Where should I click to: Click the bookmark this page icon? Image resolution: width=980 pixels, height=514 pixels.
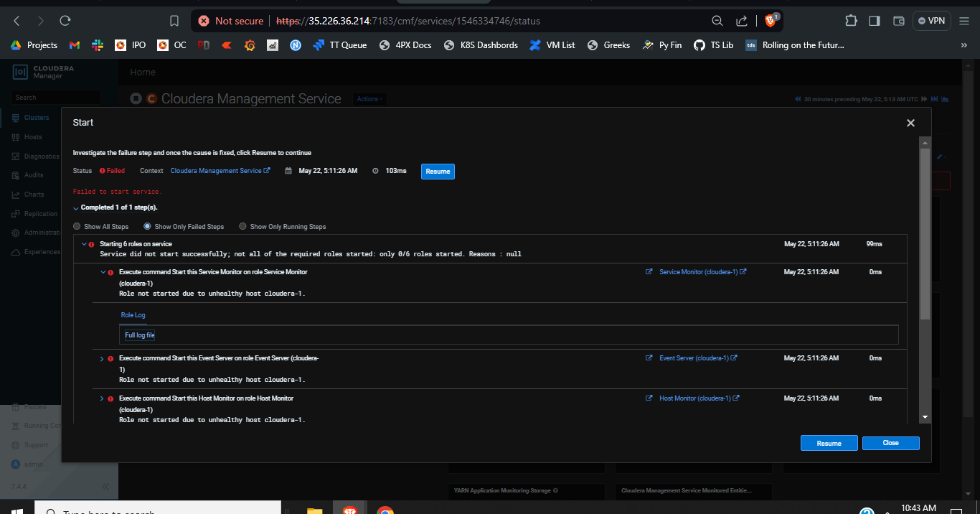(x=174, y=21)
